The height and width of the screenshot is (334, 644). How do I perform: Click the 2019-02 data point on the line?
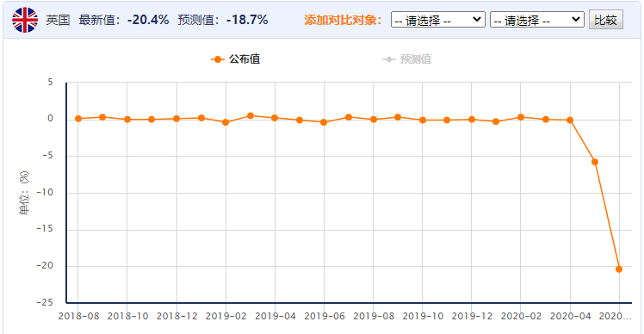226,122
